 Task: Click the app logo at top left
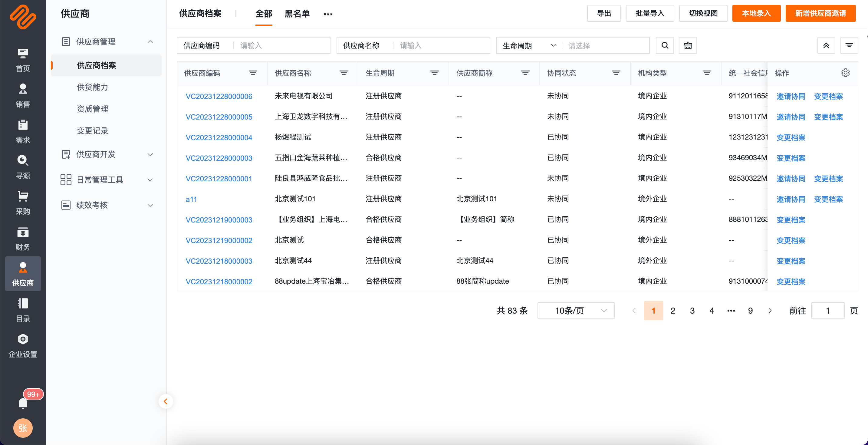coord(23,17)
